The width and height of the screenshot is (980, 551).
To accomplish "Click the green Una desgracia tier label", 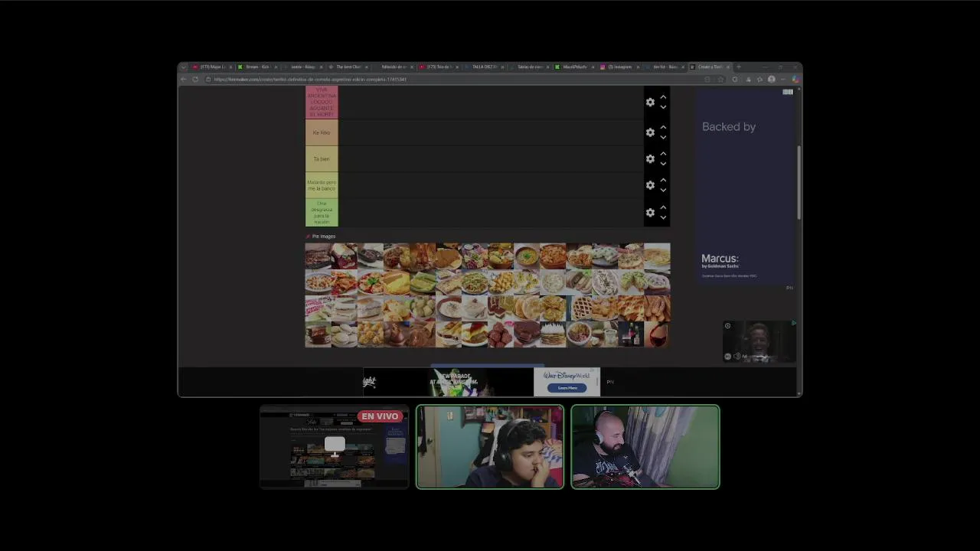I will point(322,212).
